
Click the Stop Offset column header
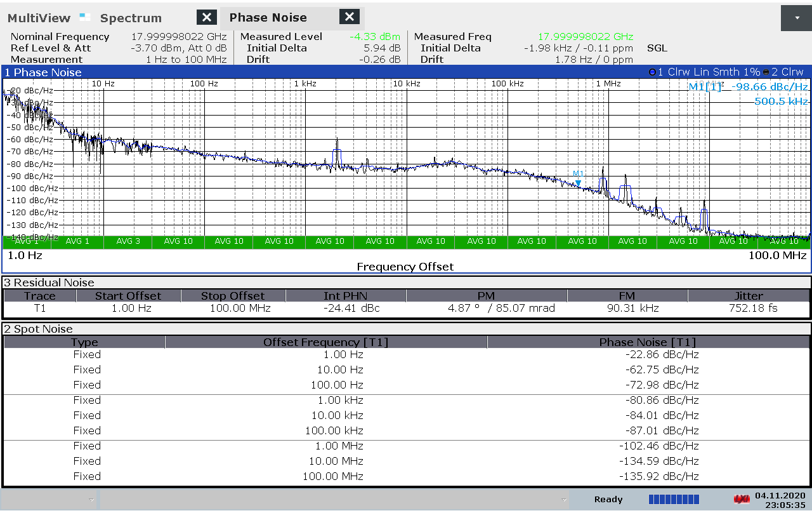[233, 296]
